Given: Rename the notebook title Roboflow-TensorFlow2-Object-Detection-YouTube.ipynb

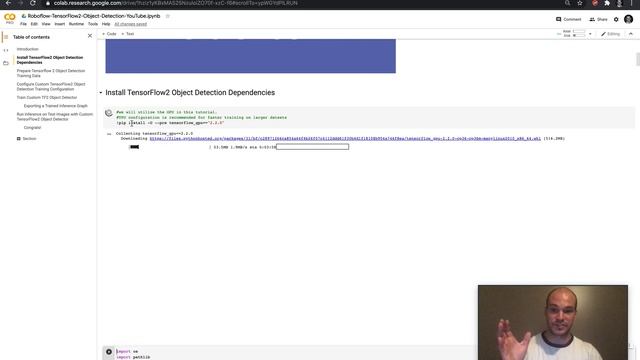Looking at the screenshot, I should pos(94,16).
